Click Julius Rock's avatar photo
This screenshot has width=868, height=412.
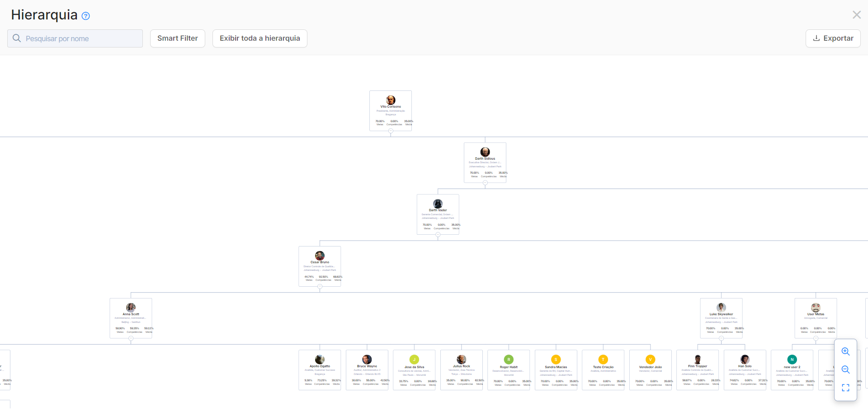(x=462, y=360)
